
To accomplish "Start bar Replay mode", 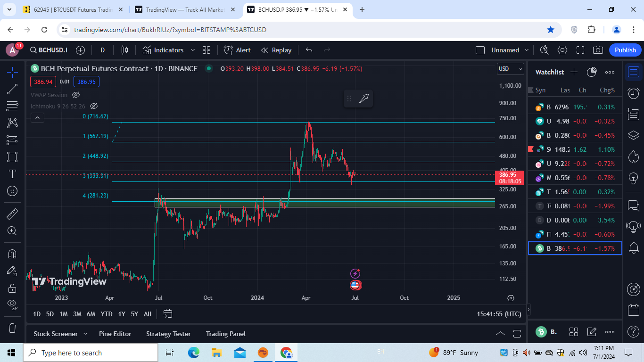I will [x=276, y=50].
